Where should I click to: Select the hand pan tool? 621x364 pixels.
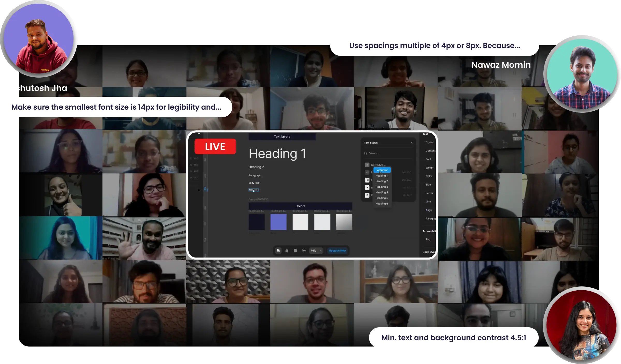click(x=287, y=251)
